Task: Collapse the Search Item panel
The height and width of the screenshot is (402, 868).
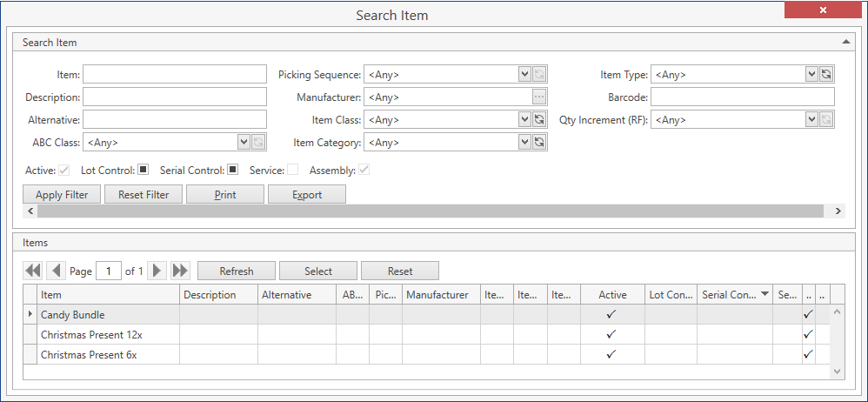Action: [845, 42]
